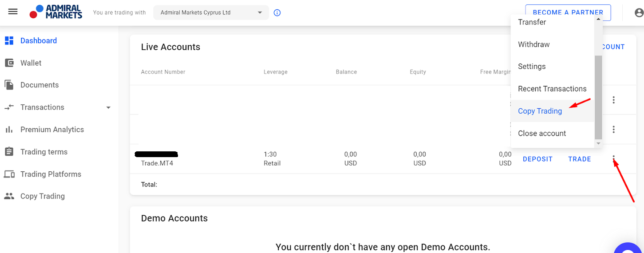644x253 pixels.
Task: Open Admiral Markets Cyprus Ltd dropdown
Action: click(x=211, y=12)
